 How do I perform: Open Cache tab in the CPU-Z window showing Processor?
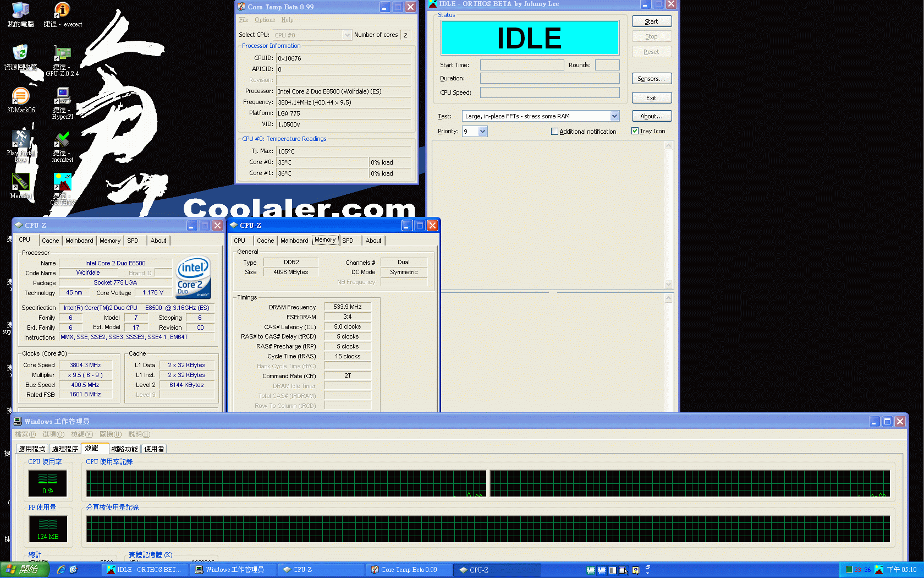click(50, 241)
